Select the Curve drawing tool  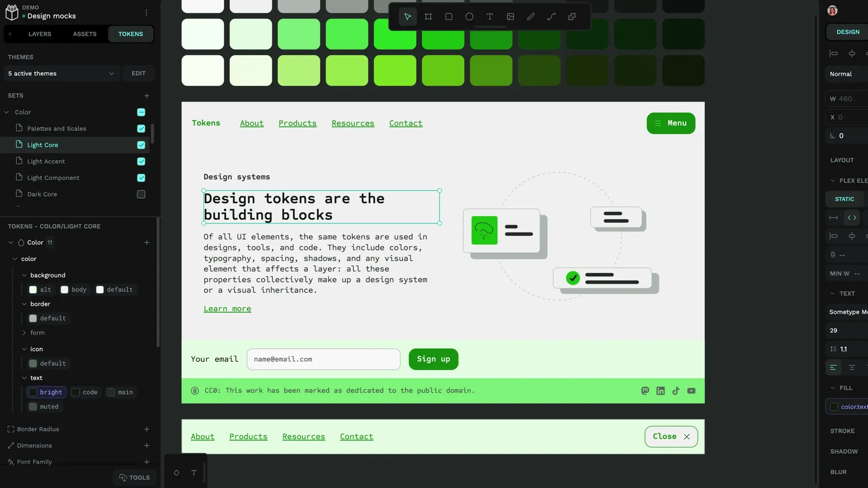pos(551,16)
